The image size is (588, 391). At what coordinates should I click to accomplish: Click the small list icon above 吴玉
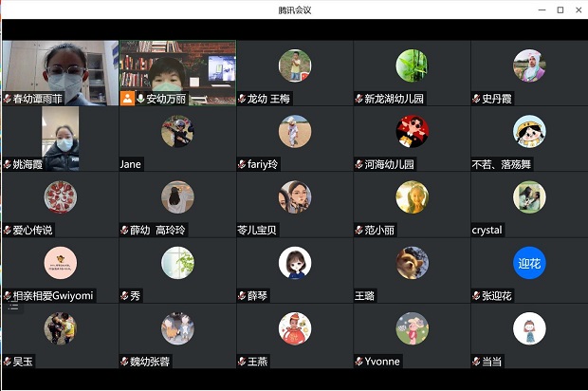[x=13, y=307]
